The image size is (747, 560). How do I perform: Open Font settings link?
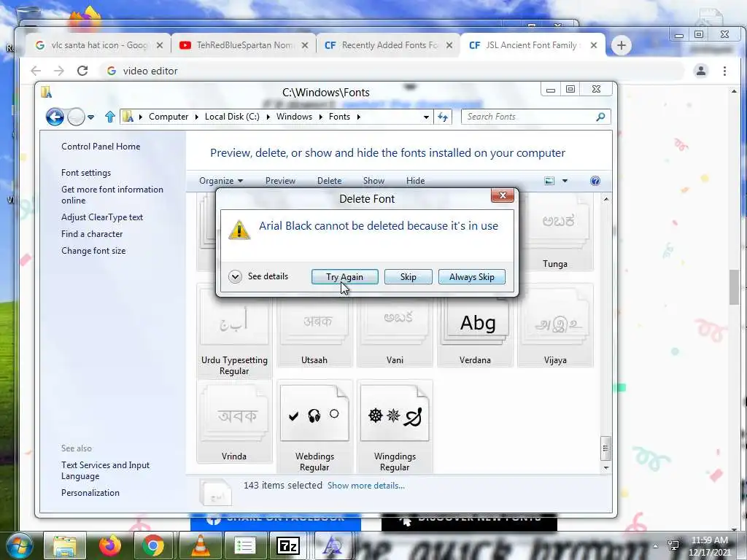click(x=86, y=173)
